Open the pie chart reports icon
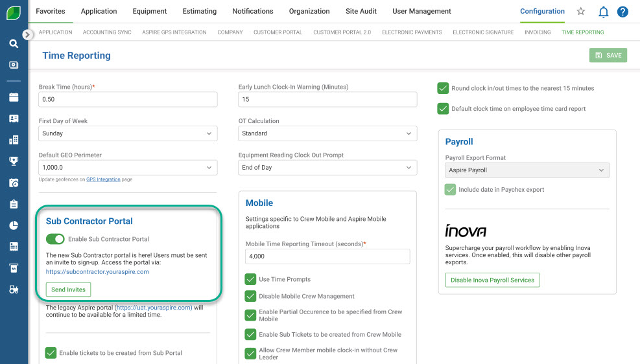Viewport: 640px width, 364px height. click(x=14, y=225)
